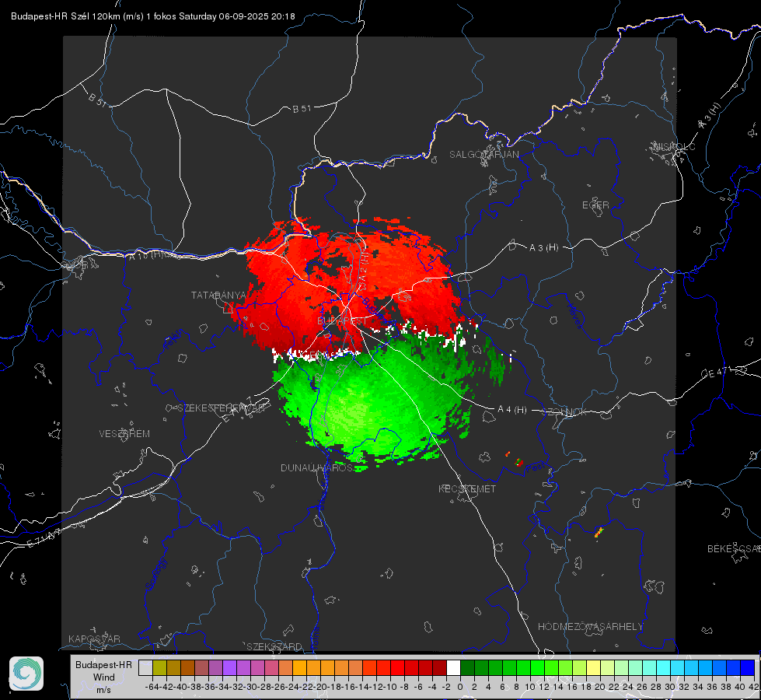Select the TATABANYA city label
The image size is (761, 700).
tap(219, 296)
